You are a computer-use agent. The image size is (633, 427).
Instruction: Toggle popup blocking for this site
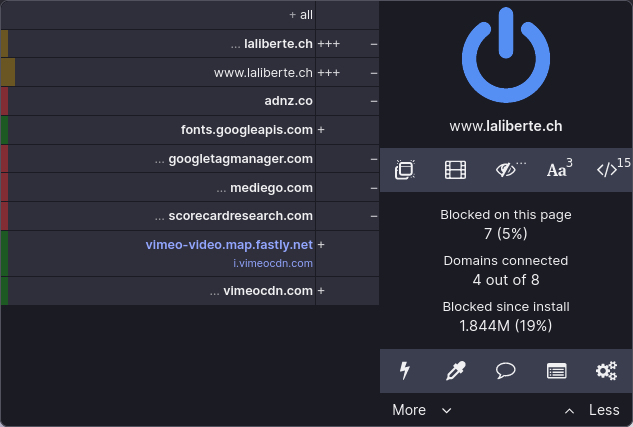405,170
